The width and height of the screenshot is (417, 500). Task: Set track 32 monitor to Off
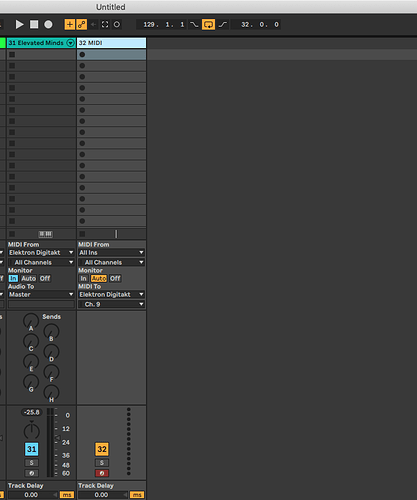point(115,278)
